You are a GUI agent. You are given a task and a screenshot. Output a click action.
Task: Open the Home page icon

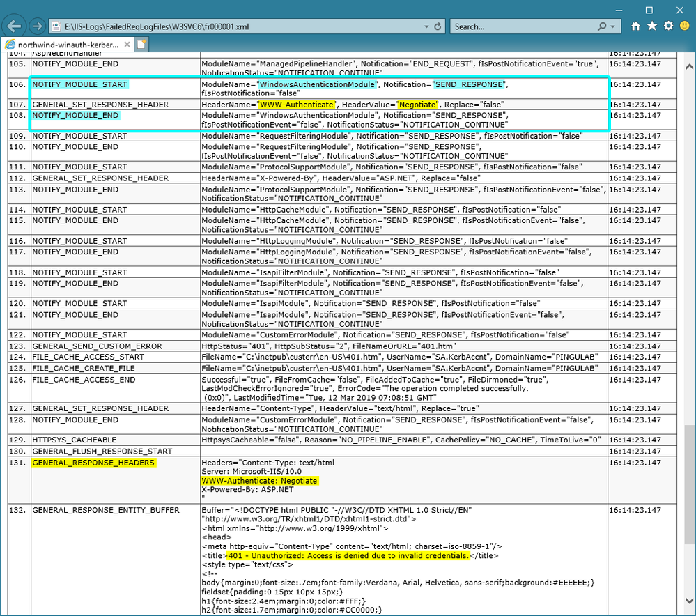click(x=635, y=26)
